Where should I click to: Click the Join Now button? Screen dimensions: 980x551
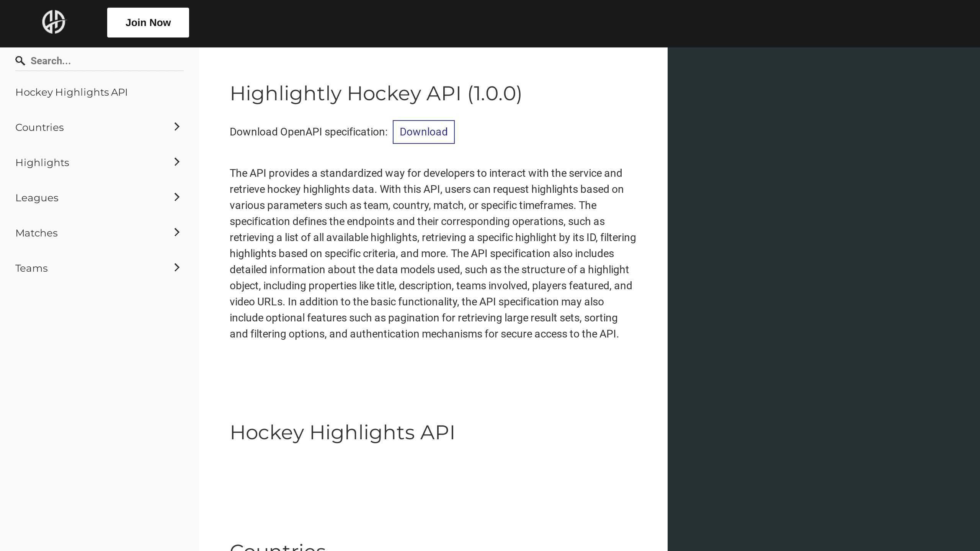click(x=148, y=22)
